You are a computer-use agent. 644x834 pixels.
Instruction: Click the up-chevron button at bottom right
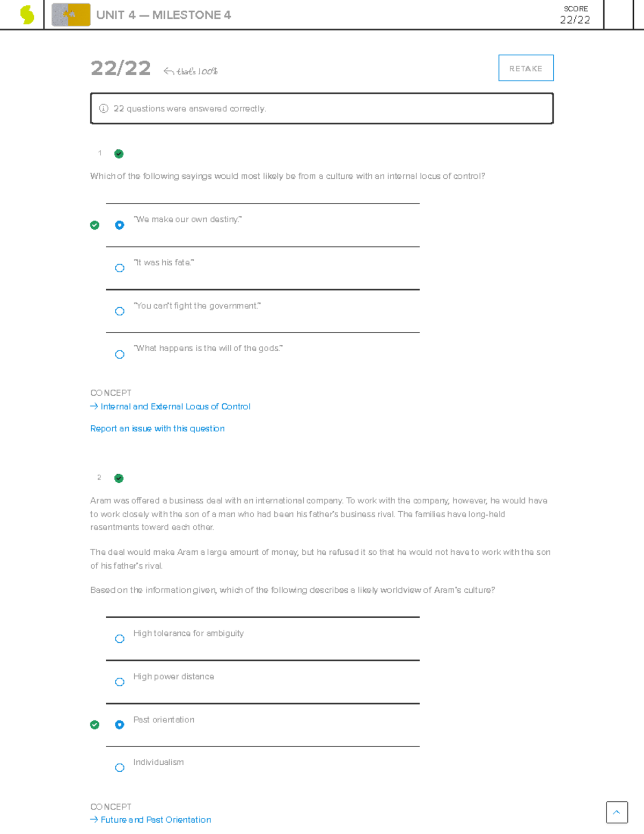616,812
